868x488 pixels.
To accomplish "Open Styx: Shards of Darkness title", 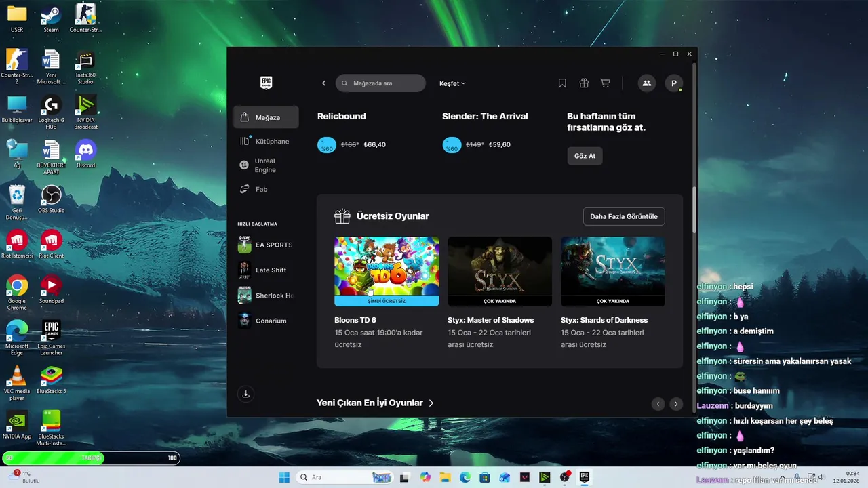I will pos(604,320).
